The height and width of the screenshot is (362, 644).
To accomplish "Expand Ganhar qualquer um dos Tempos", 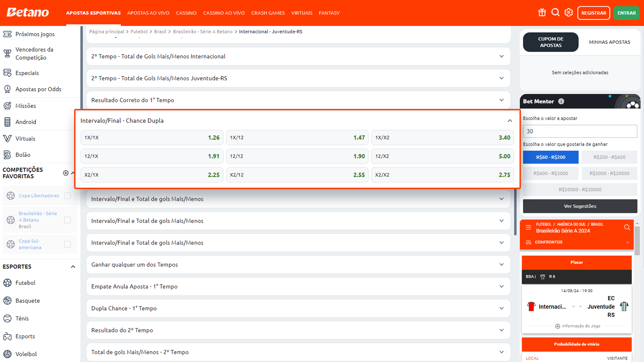I will 298,264.
